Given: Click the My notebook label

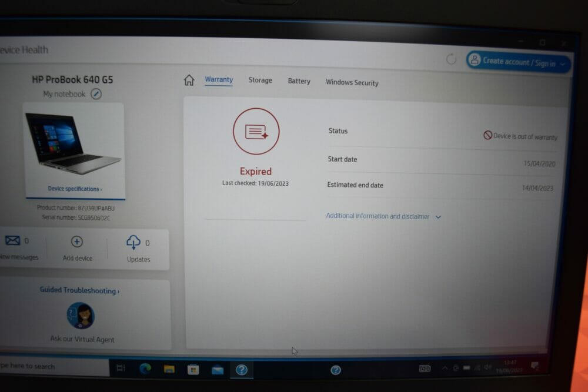Looking at the screenshot, I should coord(64,94).
